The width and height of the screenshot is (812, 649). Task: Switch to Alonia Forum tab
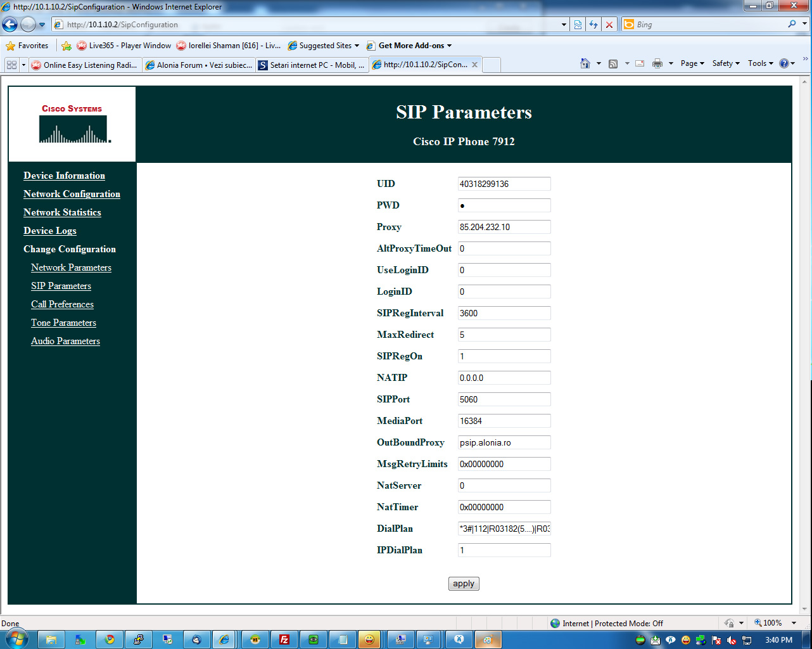click(198, 65)
